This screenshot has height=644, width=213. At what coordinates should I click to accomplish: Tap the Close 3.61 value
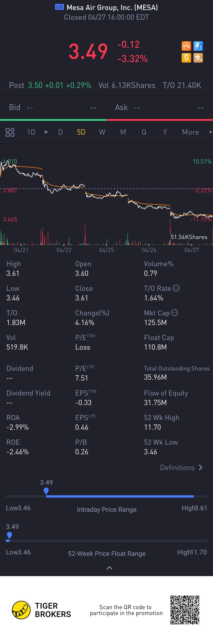(82, 298)
